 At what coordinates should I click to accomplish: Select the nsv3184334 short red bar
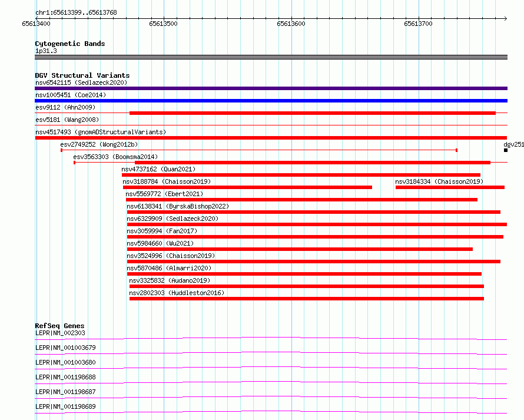[x=450, y=187]
